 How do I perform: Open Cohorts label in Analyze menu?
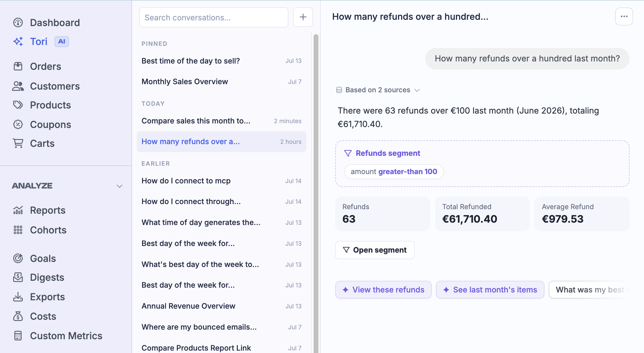[x=48, y=230]
